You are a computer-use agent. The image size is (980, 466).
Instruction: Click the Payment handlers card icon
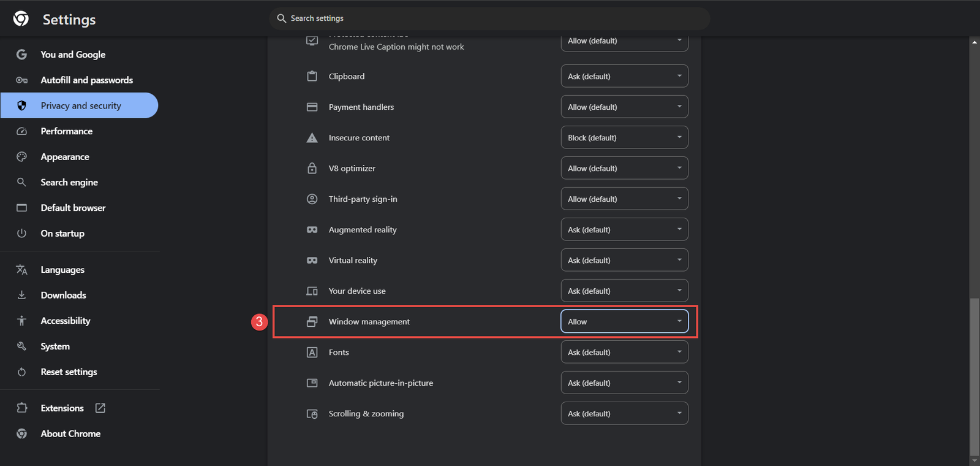(x=312, y=107)
